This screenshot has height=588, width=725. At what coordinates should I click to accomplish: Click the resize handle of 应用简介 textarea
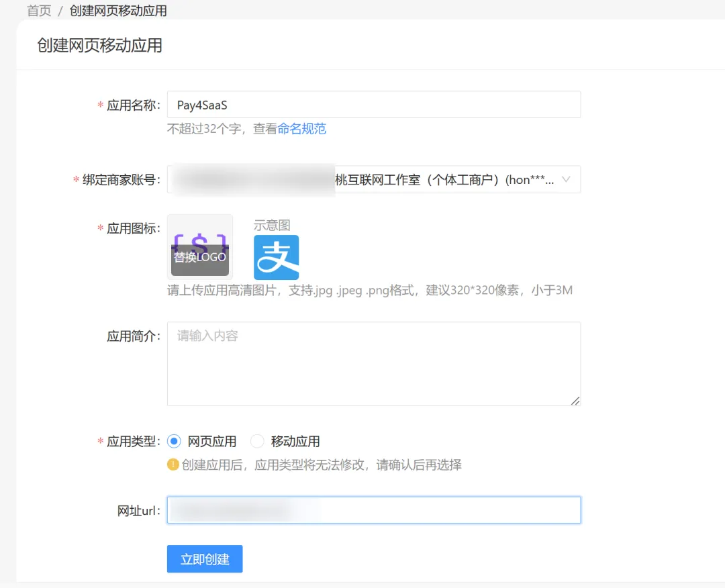pos(575,401)
